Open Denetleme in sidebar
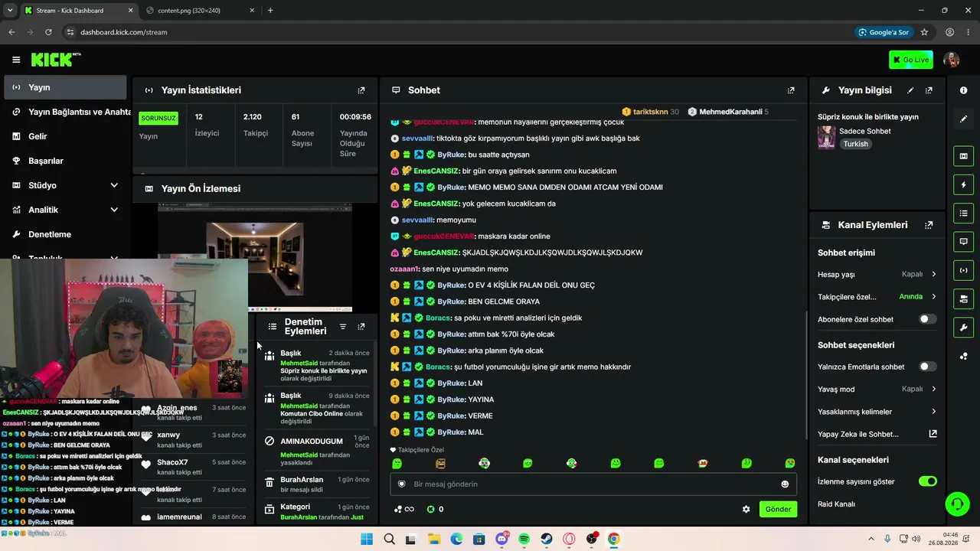The width and height of the screenshot is (980, 551). click(65, 234)
